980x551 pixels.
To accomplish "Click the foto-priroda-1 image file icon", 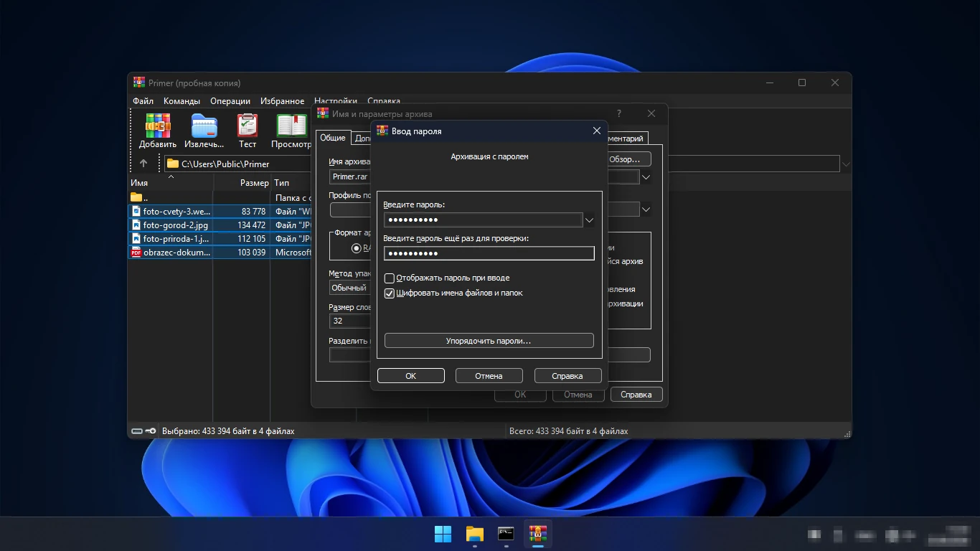I will point(136,238).
